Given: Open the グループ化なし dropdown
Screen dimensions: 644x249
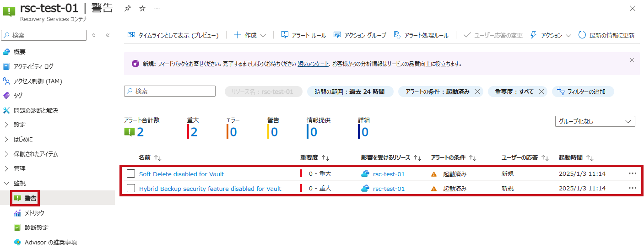Looking at the screenshot, I should tap(595, 121).
